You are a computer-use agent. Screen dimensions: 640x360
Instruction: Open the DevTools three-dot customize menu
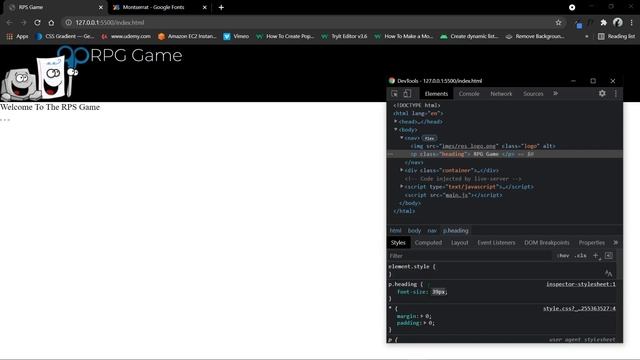click(616, 93)
